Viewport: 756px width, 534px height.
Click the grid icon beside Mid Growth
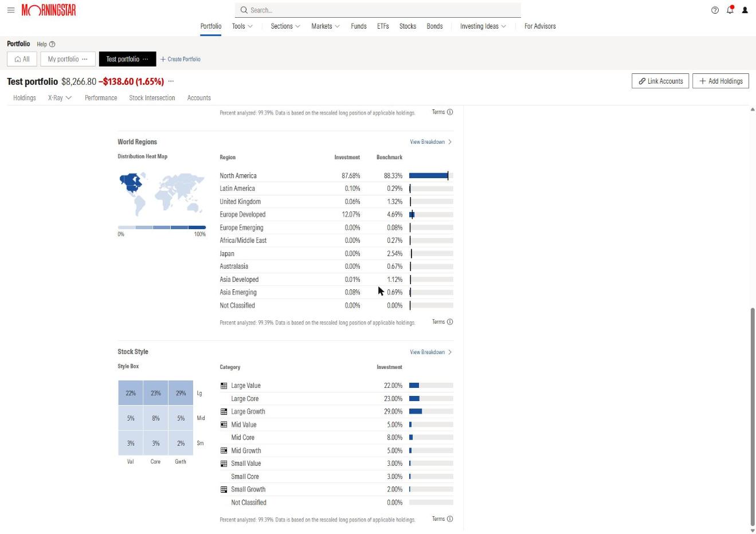pyautogui.click(x=224, y=450)
